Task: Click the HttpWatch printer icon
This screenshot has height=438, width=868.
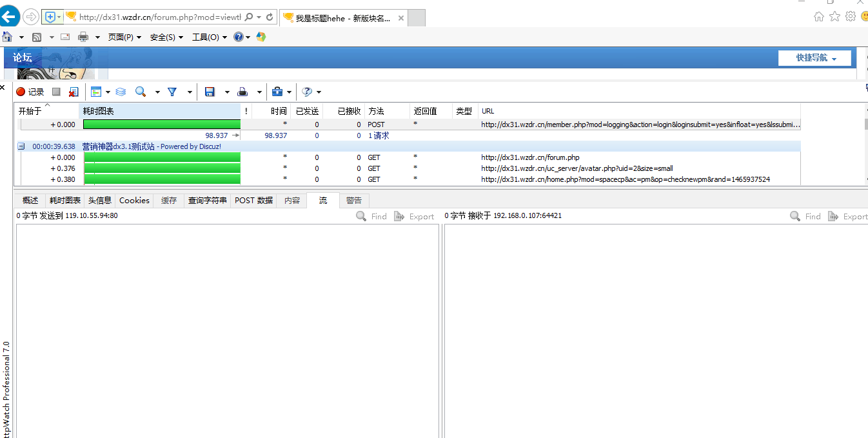Action: [x=242, y=92]
